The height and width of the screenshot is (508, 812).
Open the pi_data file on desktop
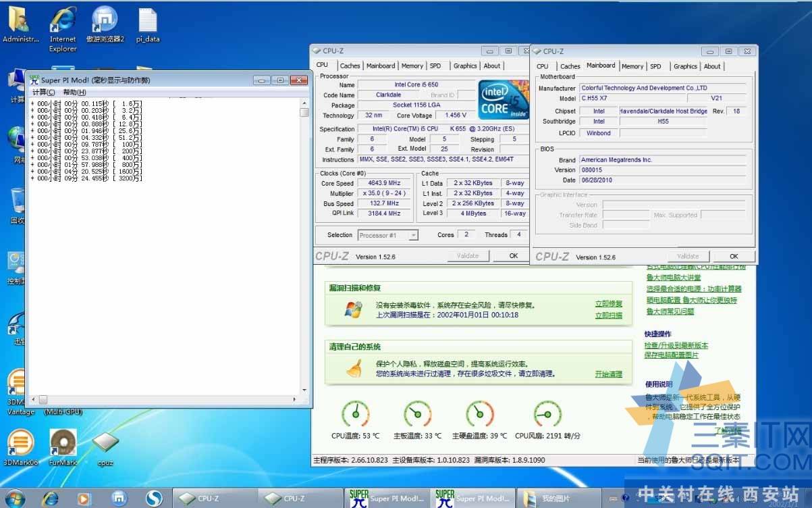coord(148,25)
